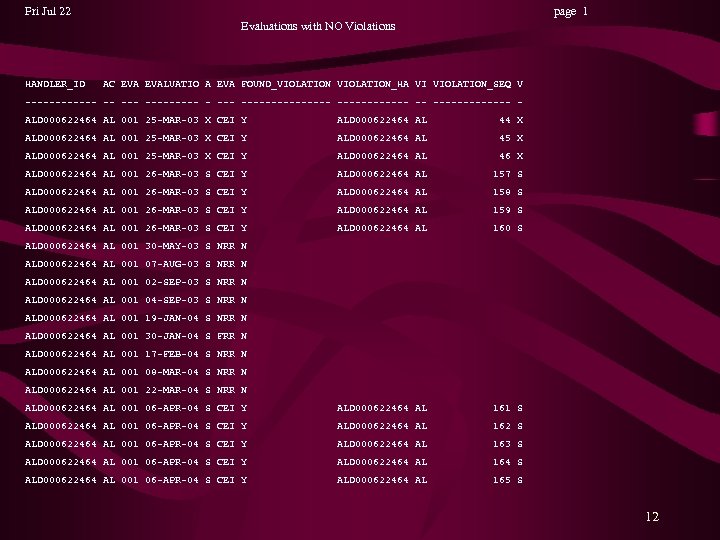Click the slide number 12
The image size is (720, 540).
tap(652, 517)
